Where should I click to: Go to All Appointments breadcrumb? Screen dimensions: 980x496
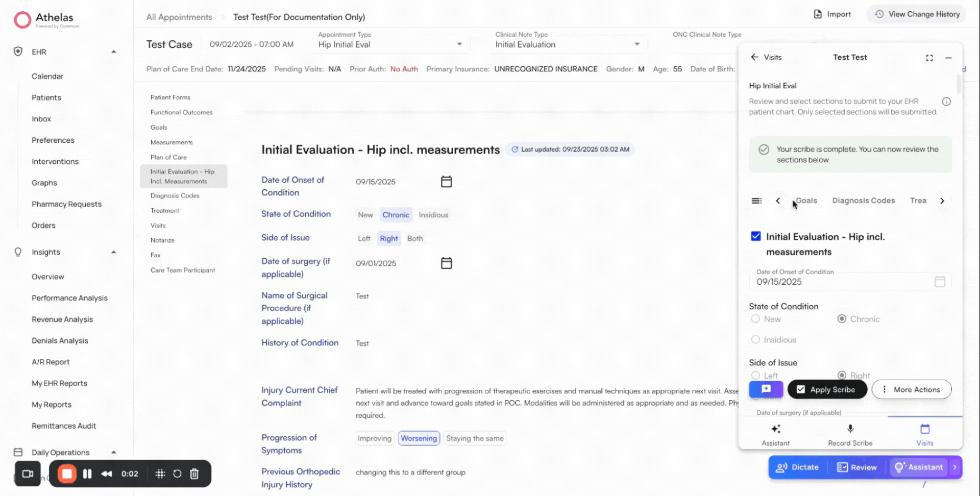179,17
